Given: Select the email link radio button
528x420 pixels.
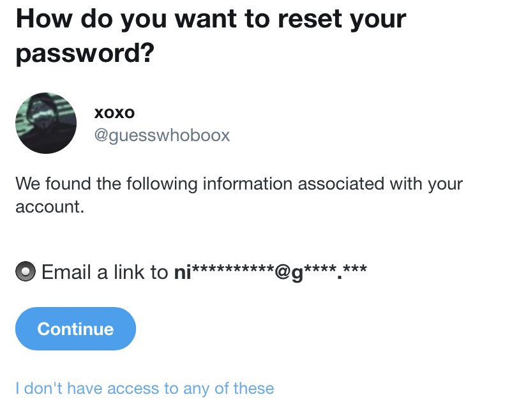Looking at the screenshot, I should (x=26, y=271).
